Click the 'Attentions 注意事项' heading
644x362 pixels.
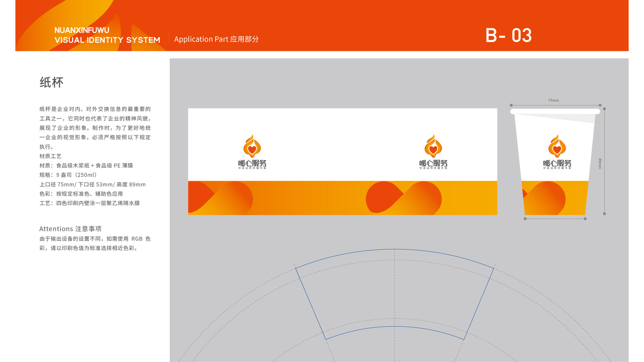[x=71, y=229]
